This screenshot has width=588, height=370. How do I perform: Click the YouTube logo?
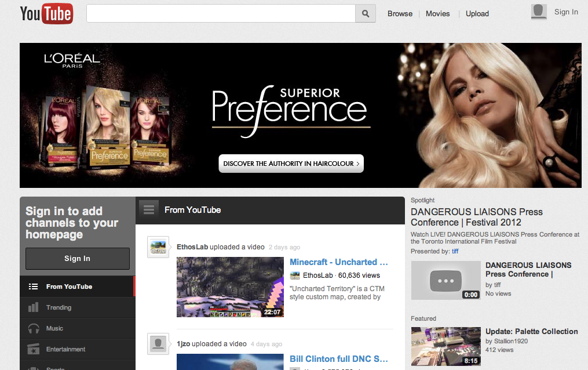(x=46, y=13)
